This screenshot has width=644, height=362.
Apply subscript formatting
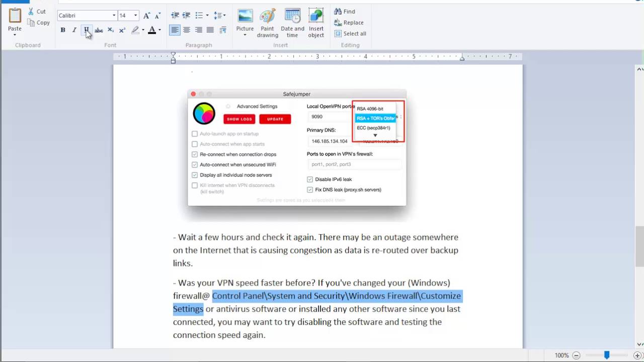click(111, 30)
